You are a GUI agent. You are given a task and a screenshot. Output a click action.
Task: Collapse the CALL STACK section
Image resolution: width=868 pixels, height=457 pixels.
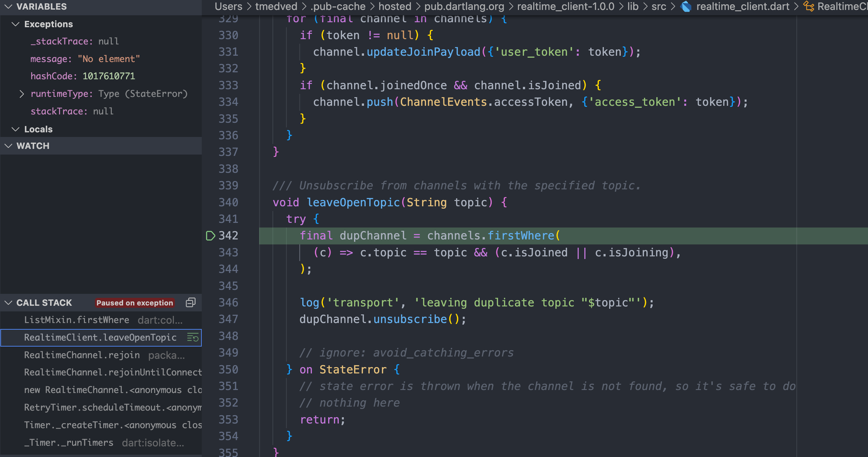8,302
